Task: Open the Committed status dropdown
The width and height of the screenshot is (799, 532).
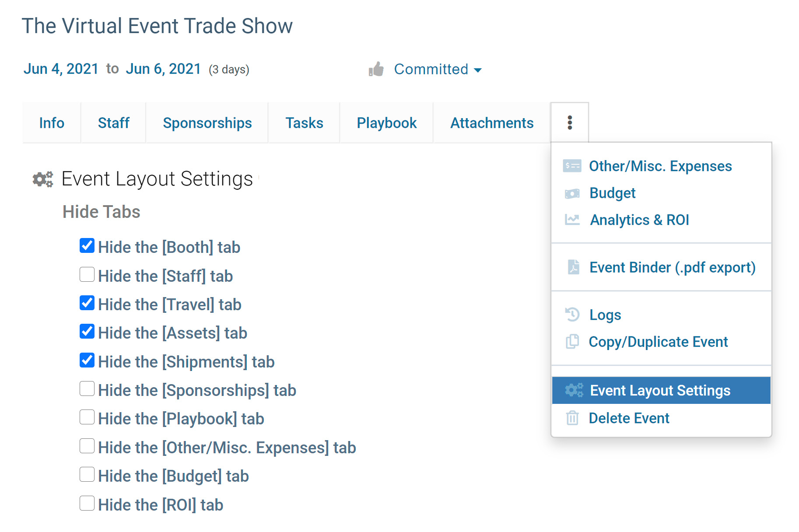Action: pyautogui.click(x=438, y=69)
